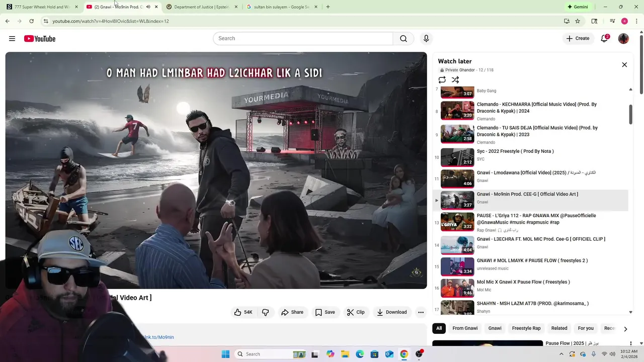
Task: Play PAUSE L'Griya 112 playlist item
Action: 531,222
